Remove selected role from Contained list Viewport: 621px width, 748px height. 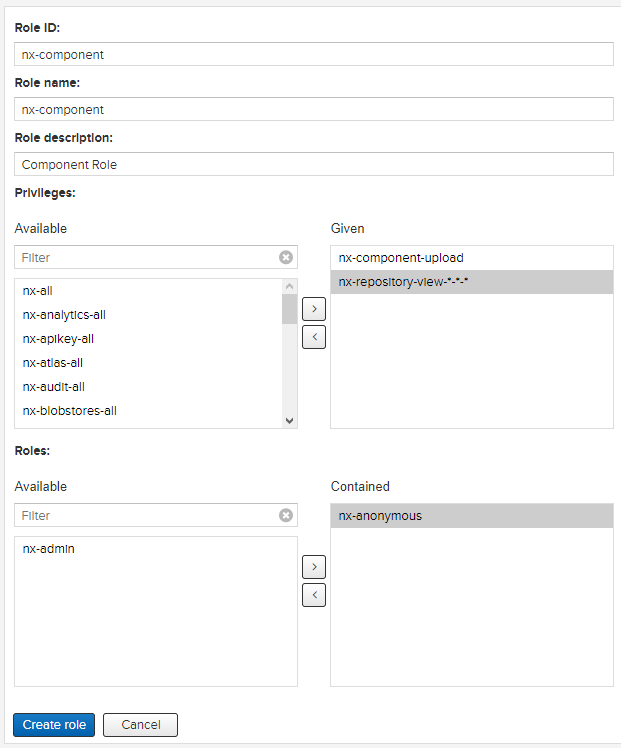click(314, 595)
